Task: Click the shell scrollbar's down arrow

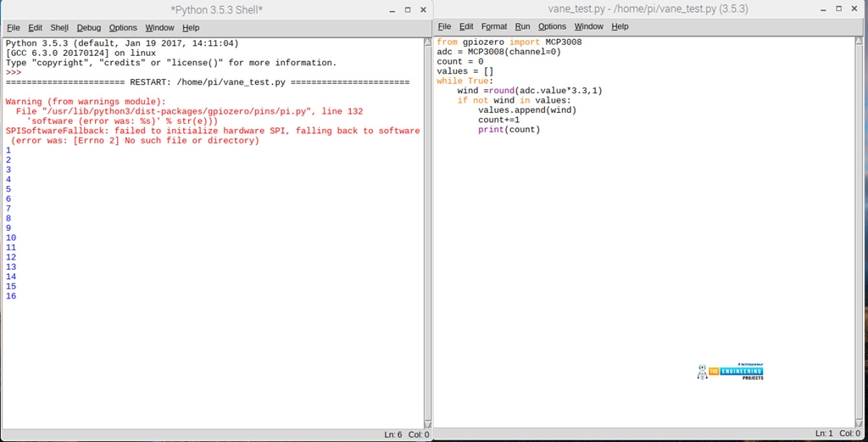Action: pos(427,424)
